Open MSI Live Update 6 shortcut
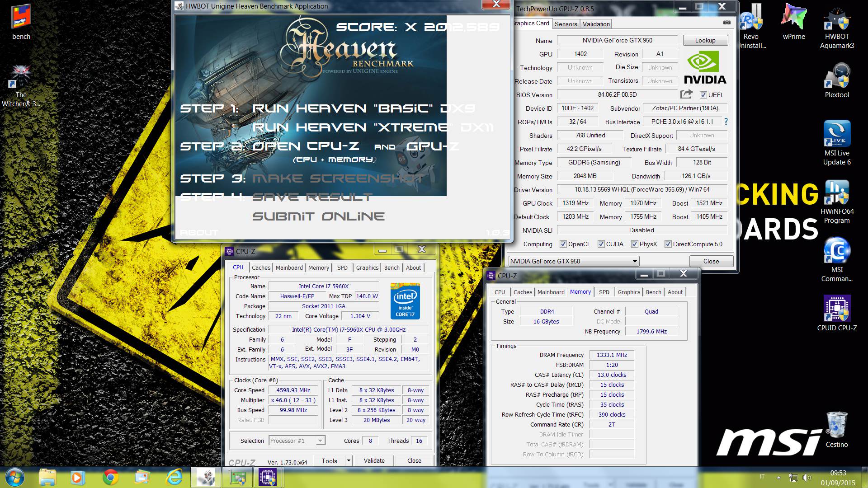 pyautogui.click(x=837, y=143)
